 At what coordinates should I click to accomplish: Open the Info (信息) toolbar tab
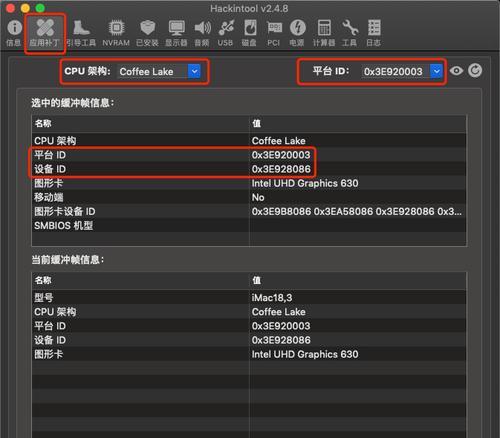click(14, 33)
